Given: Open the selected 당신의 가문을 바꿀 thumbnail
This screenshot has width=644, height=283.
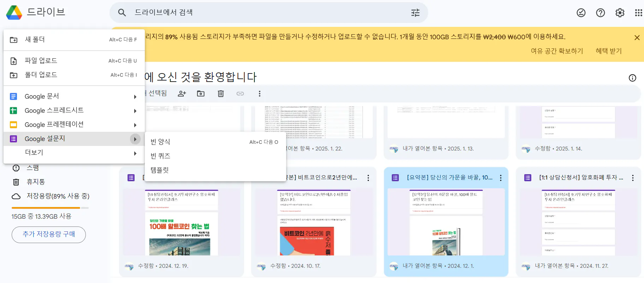Looking at the screenshot, I should [x=446, y=222].
